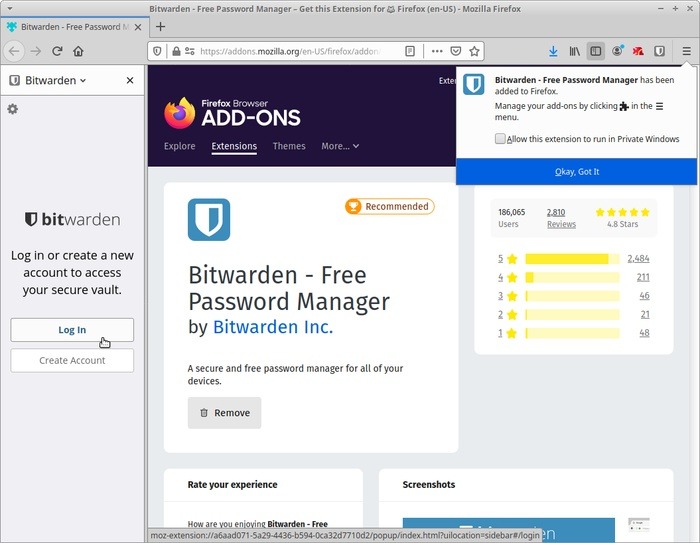Click the Forward navigation arrow
The width and height of the screenshot is (700, 543).
pos(35,51)
